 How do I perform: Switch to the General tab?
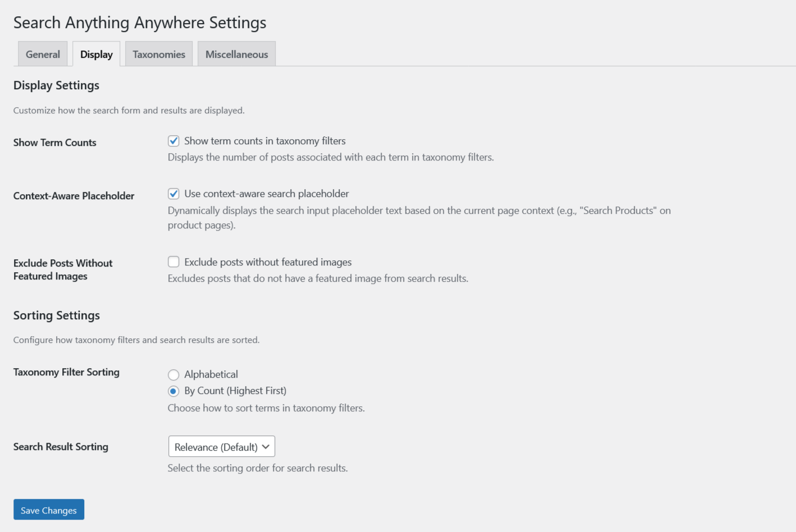(43, 54)
